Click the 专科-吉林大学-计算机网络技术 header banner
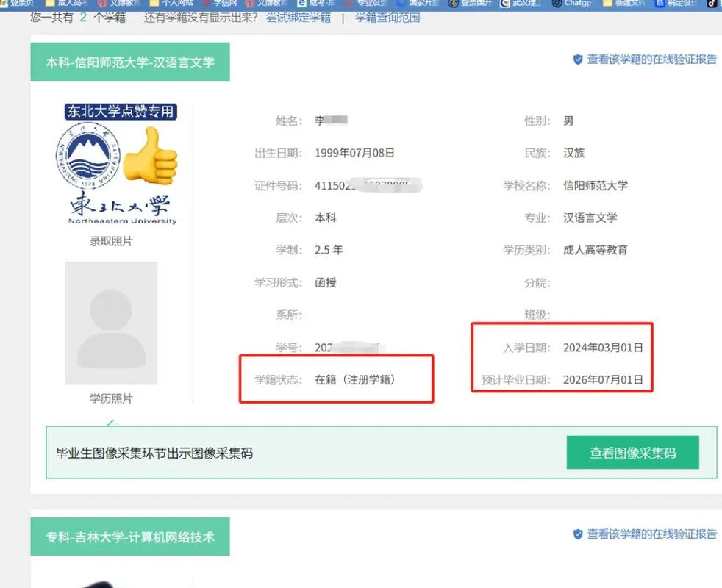The image size is (722, 588). tap(130, 537)
